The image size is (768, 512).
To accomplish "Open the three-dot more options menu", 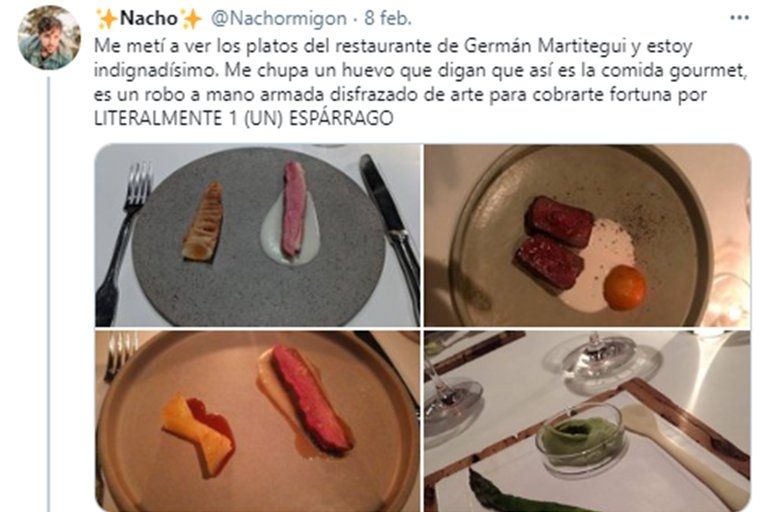I will tap(740, 18).
